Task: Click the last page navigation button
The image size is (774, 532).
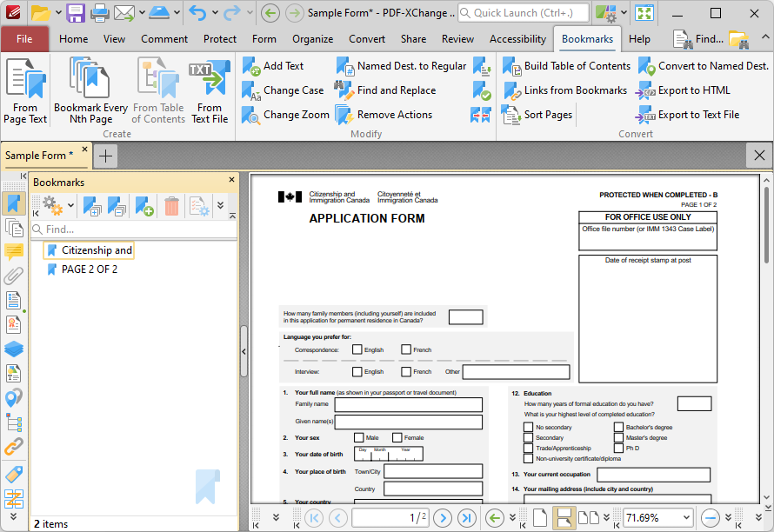Action: click(466, 518)
